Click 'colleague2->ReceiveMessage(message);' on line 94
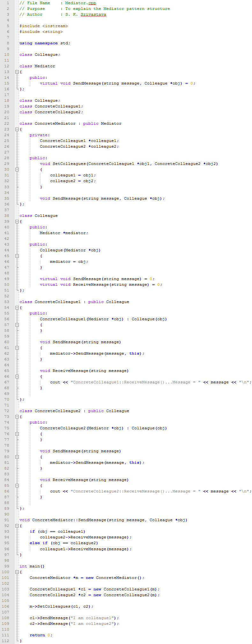The height and width of the screenshot is (644, 252). (x=86, y=537)
